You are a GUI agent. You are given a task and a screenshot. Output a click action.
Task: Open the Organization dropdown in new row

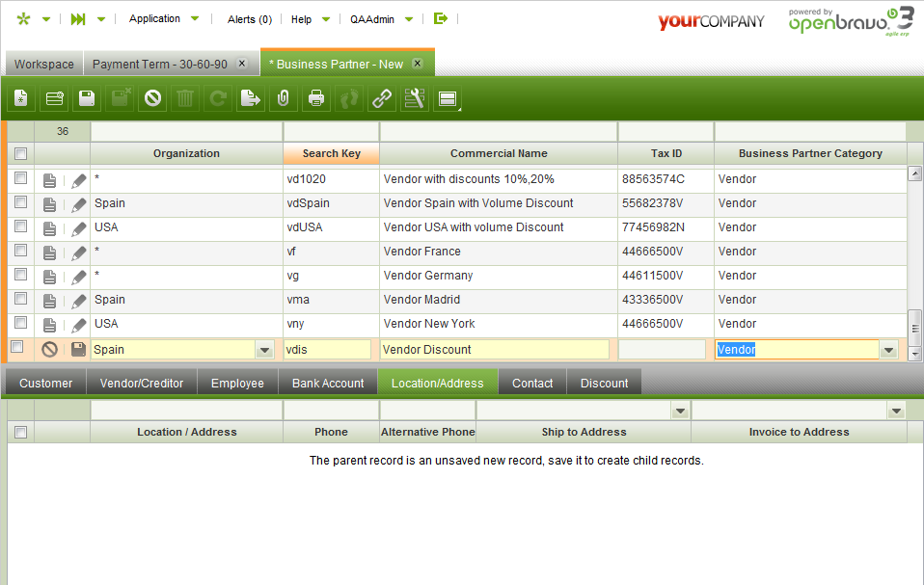[x=264, y=350]
